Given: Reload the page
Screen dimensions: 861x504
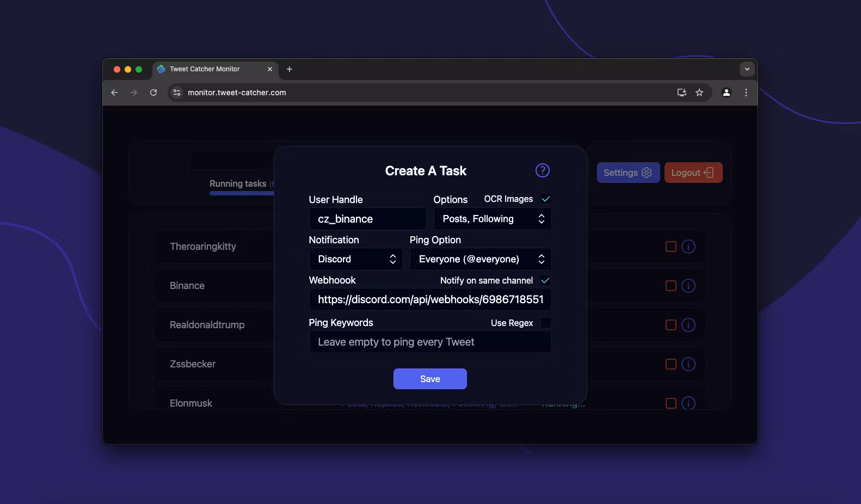Looking at the screenshot, I should pyautogui.click(x=153, y=93).
